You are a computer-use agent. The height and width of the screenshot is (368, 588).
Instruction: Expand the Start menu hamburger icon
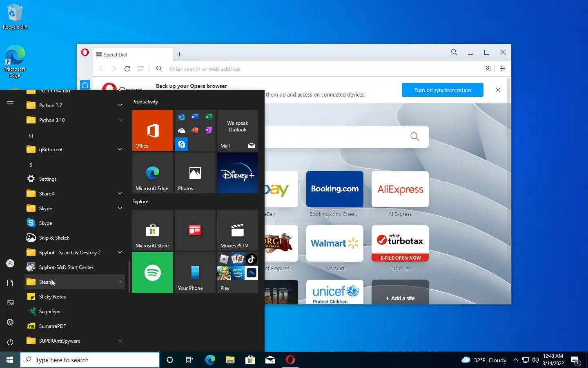point(10,101)
